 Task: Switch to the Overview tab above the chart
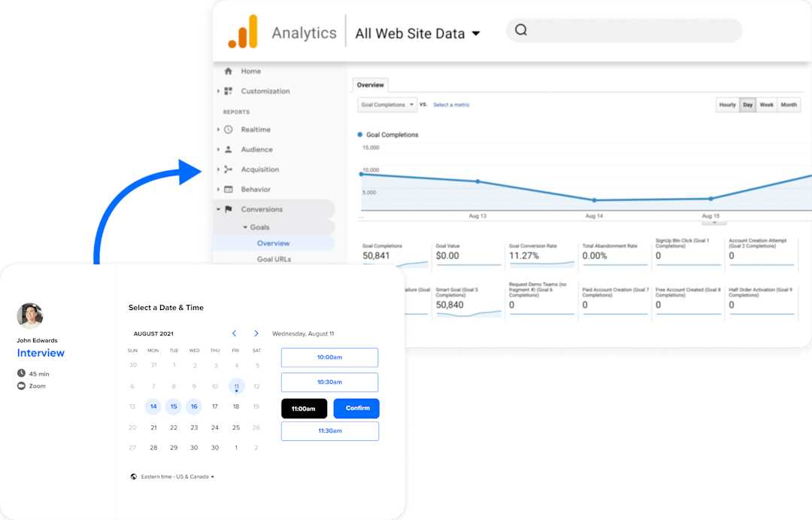pos(370,85)
